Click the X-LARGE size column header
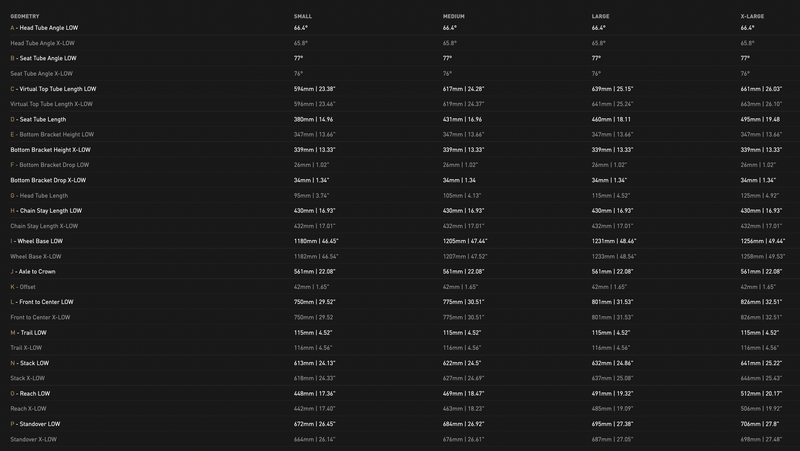 752,17
